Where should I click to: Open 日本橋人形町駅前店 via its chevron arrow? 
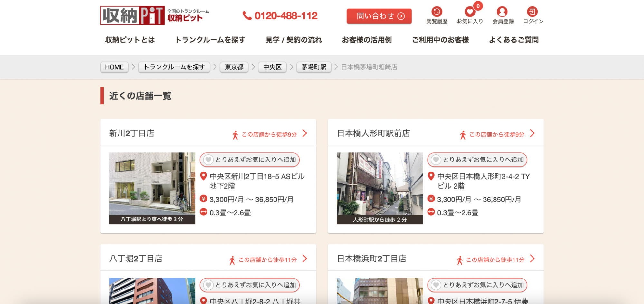[x=532, y=133]
